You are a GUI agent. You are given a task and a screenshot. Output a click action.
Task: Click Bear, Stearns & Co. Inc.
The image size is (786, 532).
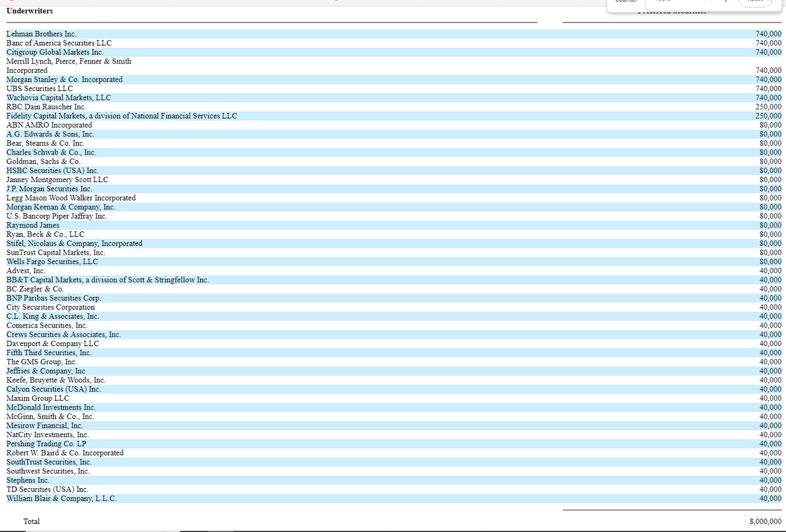[45, 143]
